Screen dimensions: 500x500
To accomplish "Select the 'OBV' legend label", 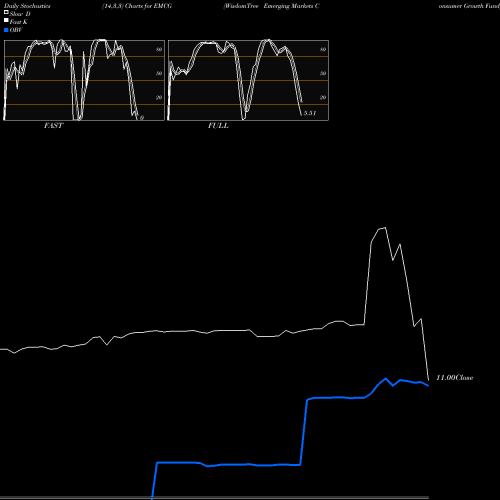I will point(16,30).
